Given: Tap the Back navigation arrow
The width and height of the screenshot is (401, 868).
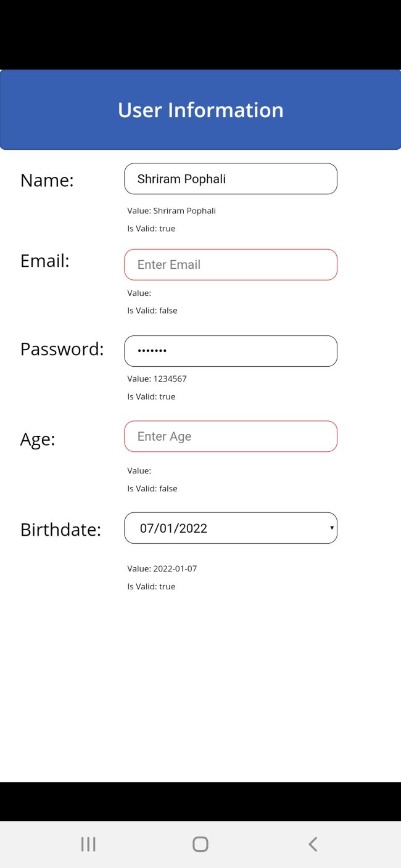Looking at the screenshot, I should [x=313, y=844].
